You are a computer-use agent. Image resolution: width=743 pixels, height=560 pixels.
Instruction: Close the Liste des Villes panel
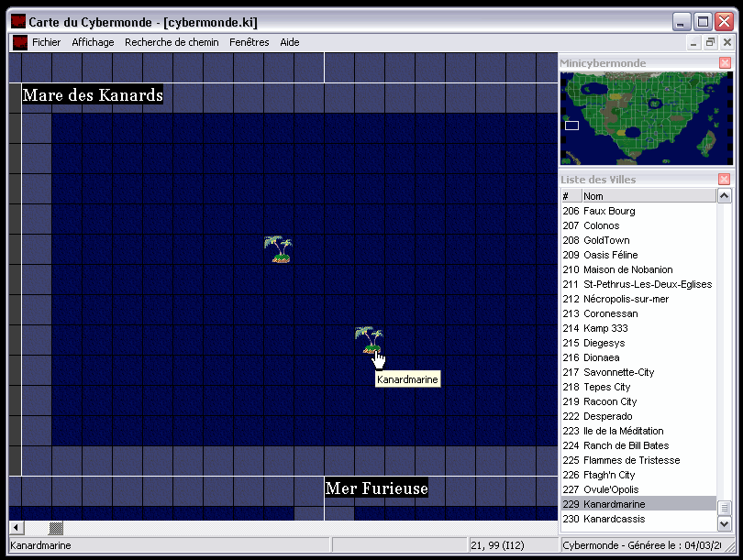(725, 180)
